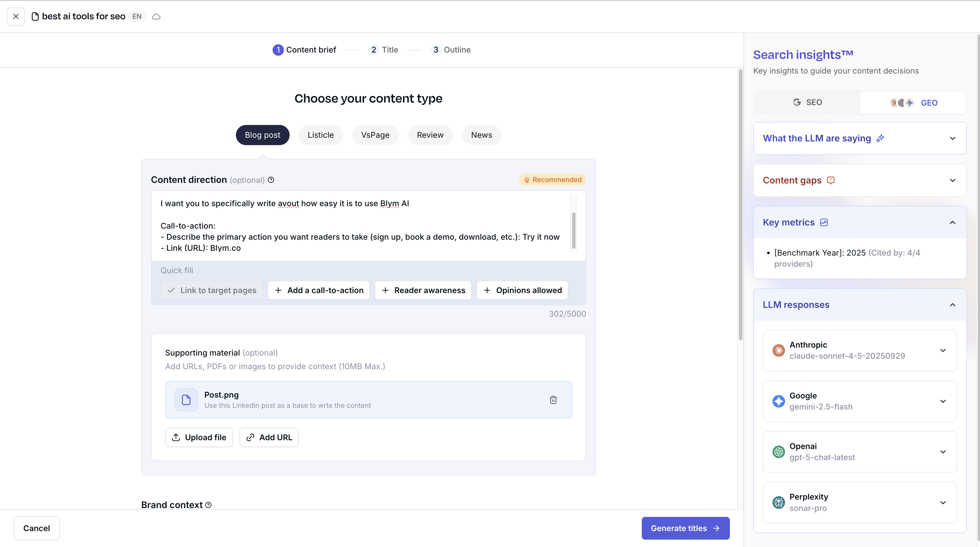Click the Anthropic logo in LLM responses

(x=778, y=350)
